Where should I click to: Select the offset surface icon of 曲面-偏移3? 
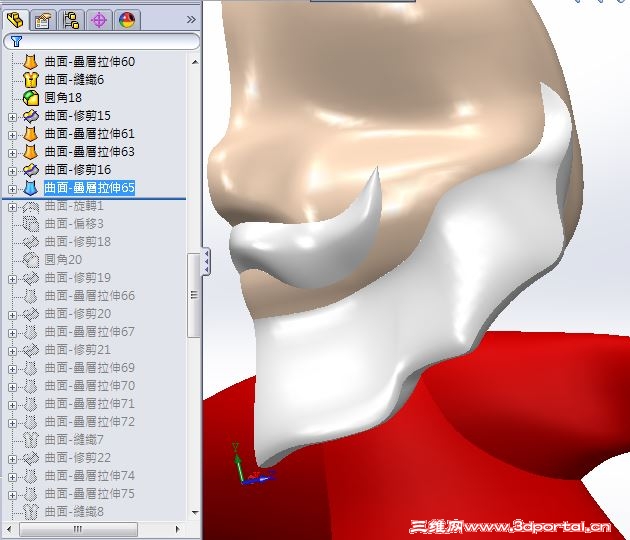[31, 224]
